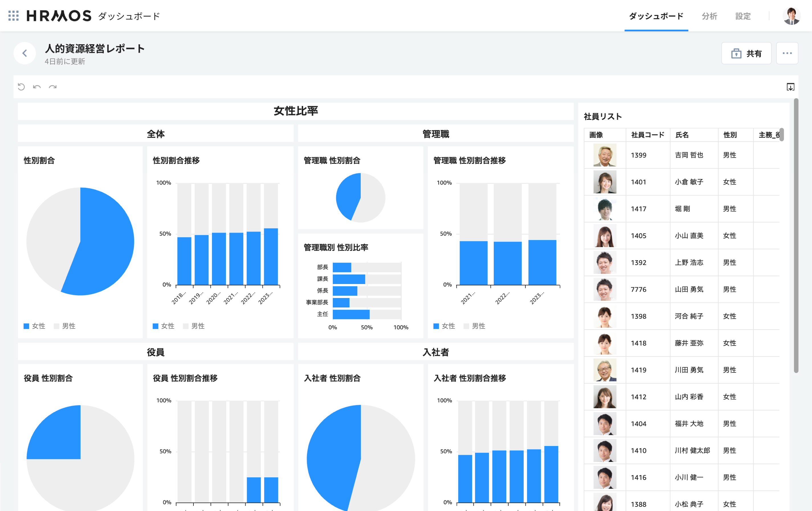Screen dimensions: 812x511
Task: Open the apps grid menu icon
Action: click(13, 15)
